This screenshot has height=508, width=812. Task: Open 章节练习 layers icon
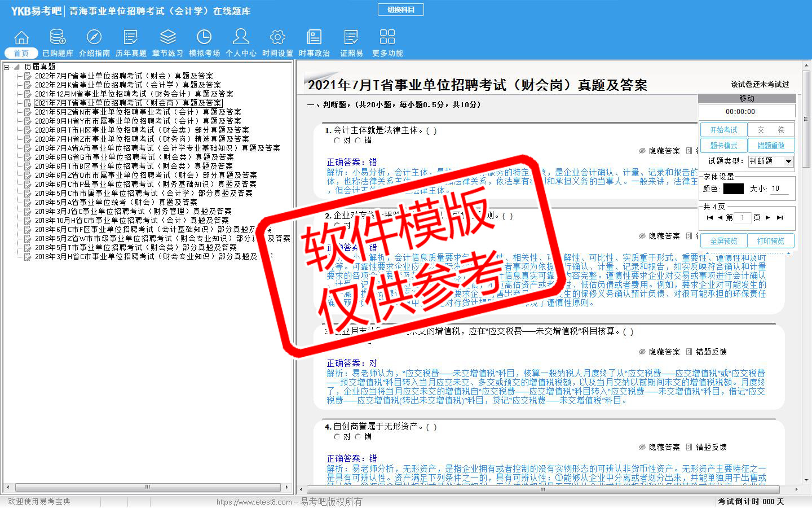click(x=167, y=38)
